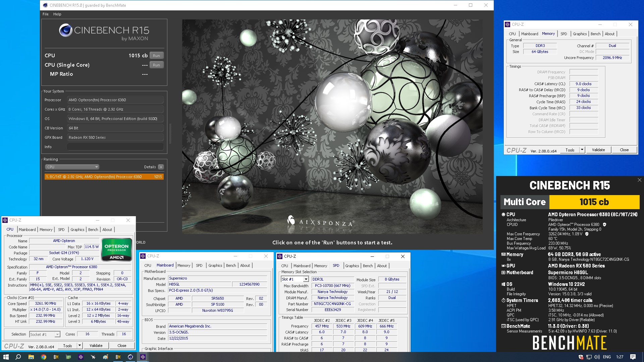Viewport: 644px width, 362px height.
Task: Select the Mainboard tab in the top-right CPU-Z Memory window
Action: tap(530, 34)
